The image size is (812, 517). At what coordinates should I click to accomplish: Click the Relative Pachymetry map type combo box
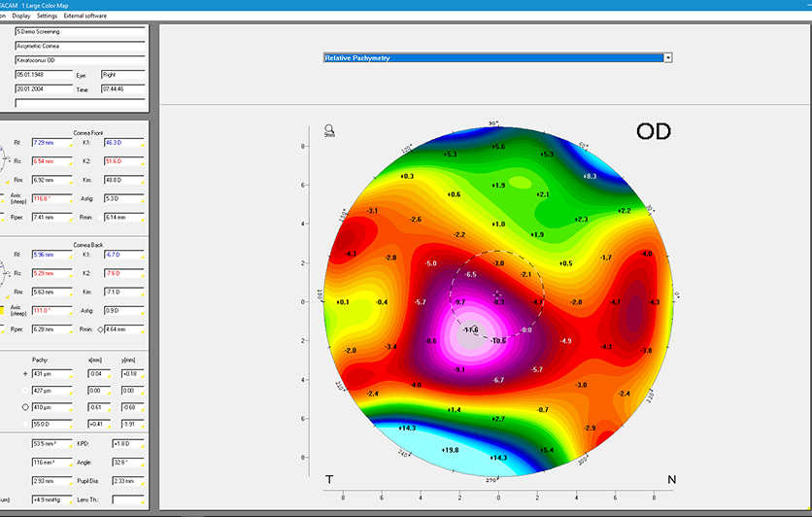[497, 58]
